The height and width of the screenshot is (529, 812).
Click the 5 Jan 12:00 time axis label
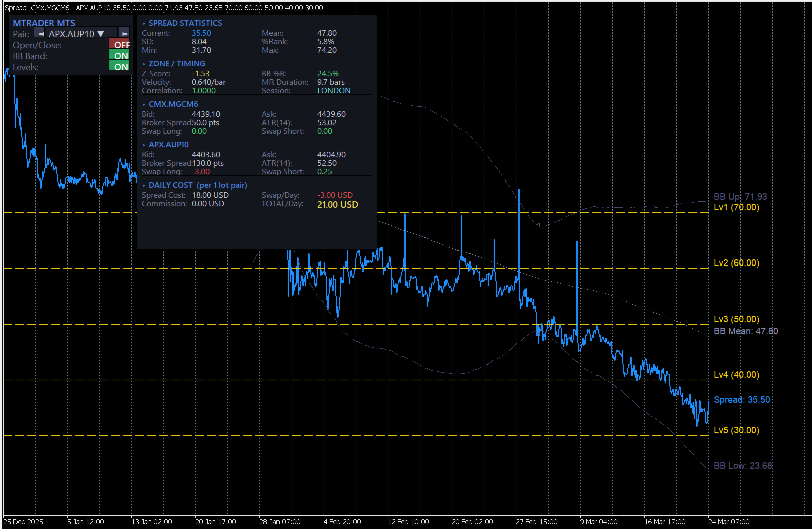pos(86,522)
